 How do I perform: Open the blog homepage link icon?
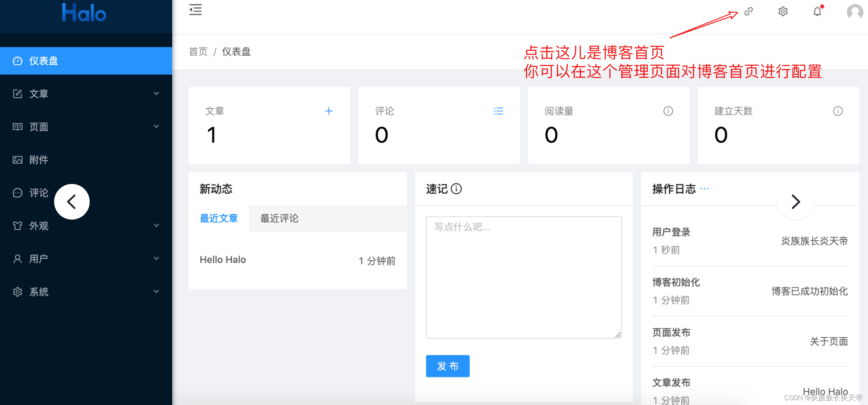point(748,11)
